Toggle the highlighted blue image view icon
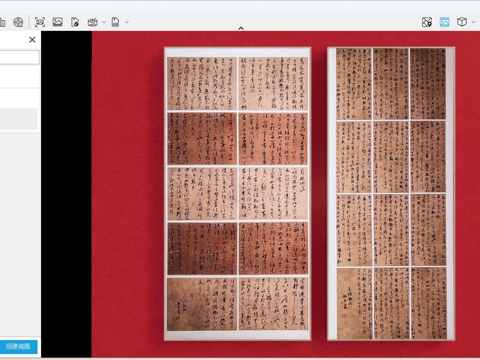480x360 pixels. pos(444,22)
